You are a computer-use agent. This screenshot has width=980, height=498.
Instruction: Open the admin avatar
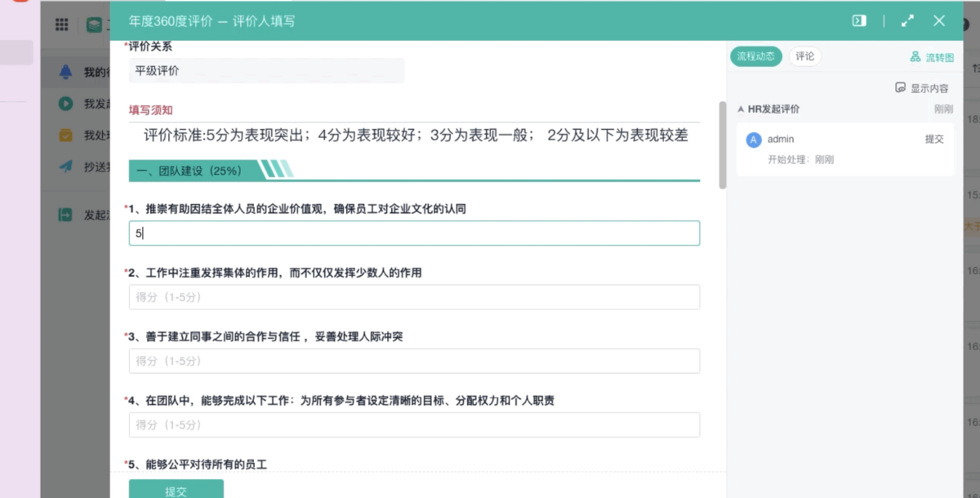[x=753, y=139]
